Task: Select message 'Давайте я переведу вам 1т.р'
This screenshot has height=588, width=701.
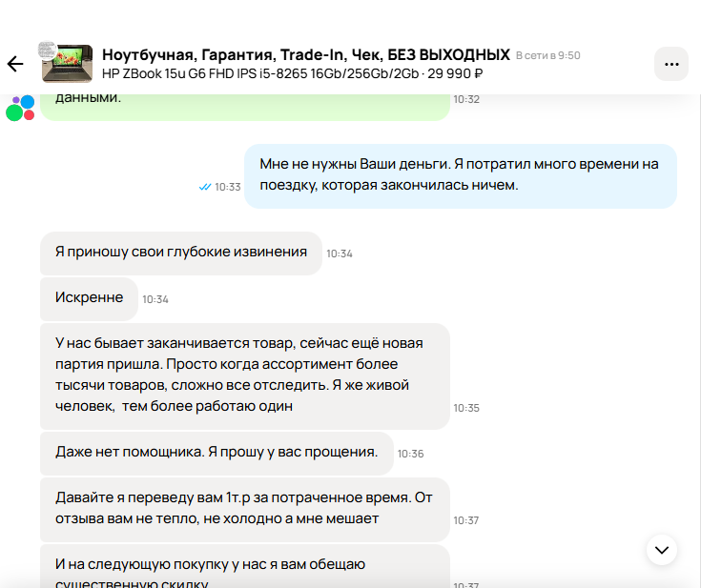Action: (x=244, y=510)
